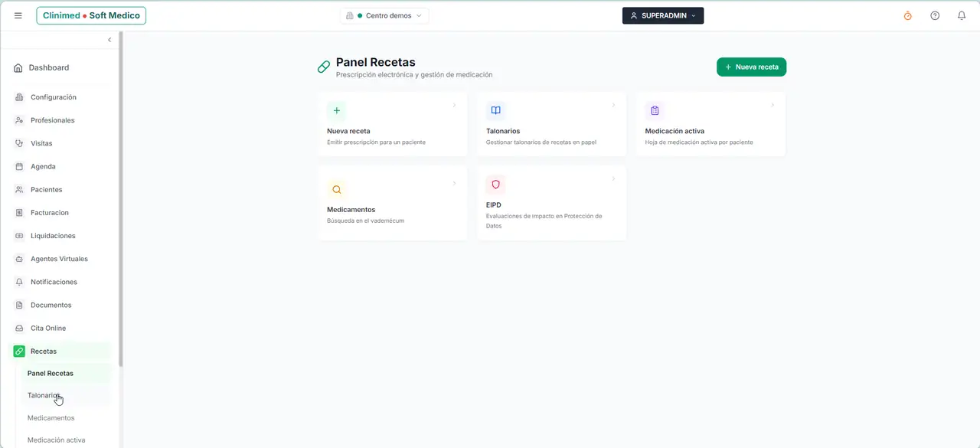
Task: Click the Panel Recetas header pill icon
Action: click(x=324, y=67)
